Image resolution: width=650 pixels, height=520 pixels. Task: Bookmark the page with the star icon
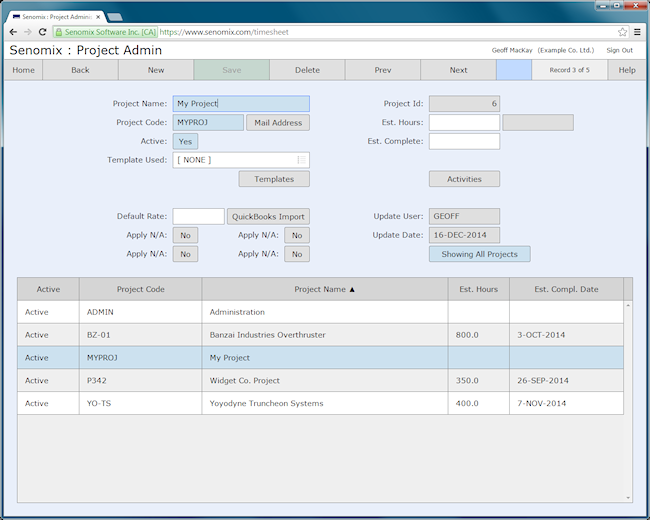click(x=622, y=32)
